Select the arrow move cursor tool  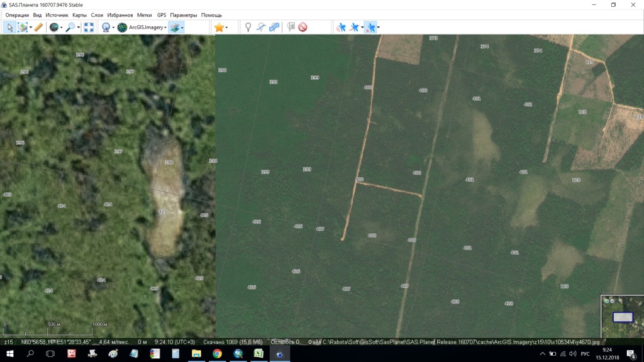pyautogui.click(x=10, y=27)
